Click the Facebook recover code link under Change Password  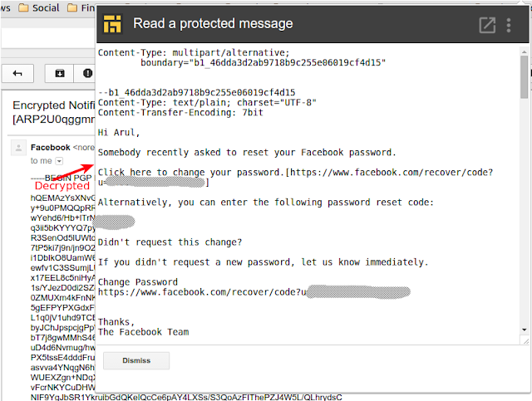254,292
